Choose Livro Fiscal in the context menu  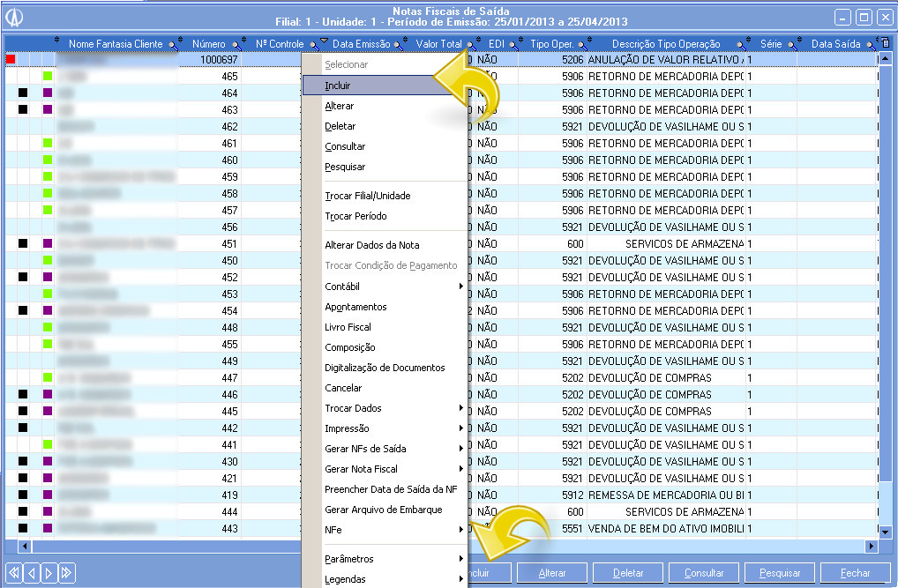click(x=348, y=327)
